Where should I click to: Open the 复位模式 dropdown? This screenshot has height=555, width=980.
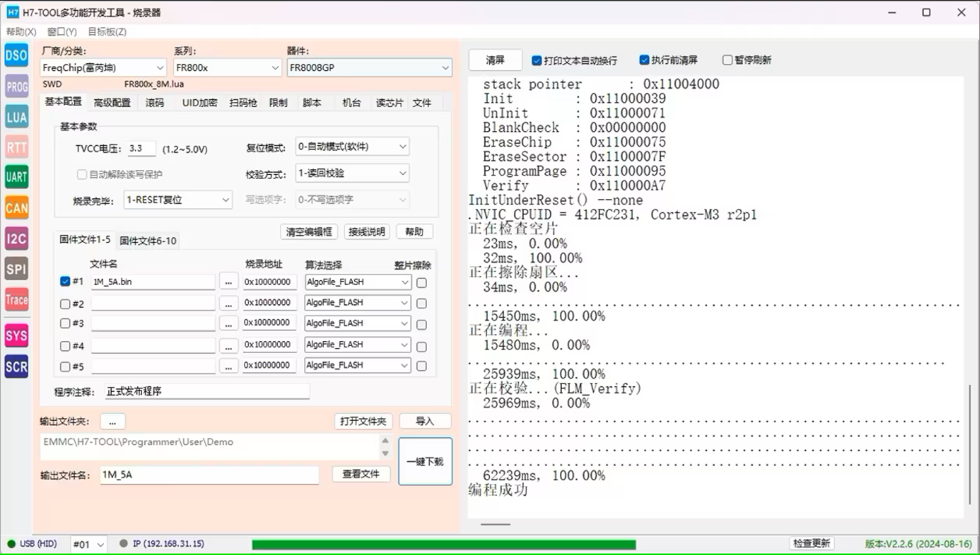[352, 147]
